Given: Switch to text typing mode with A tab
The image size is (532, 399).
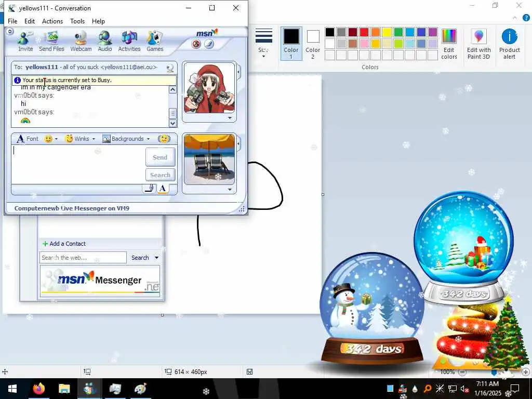Looking at the screenshot, I should click(x=163, y=189).
